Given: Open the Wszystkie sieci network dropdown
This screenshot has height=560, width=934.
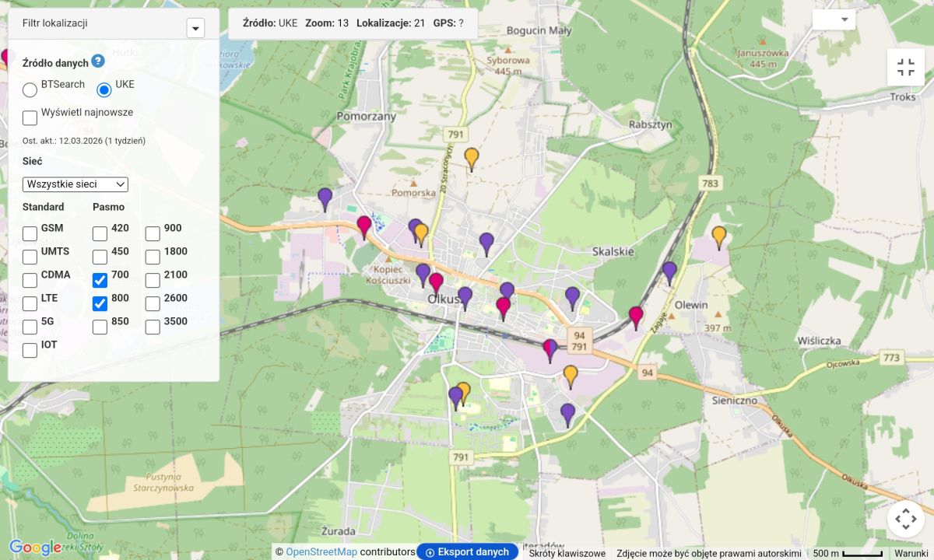Looking at the screenshot, I should click(75, 184).
